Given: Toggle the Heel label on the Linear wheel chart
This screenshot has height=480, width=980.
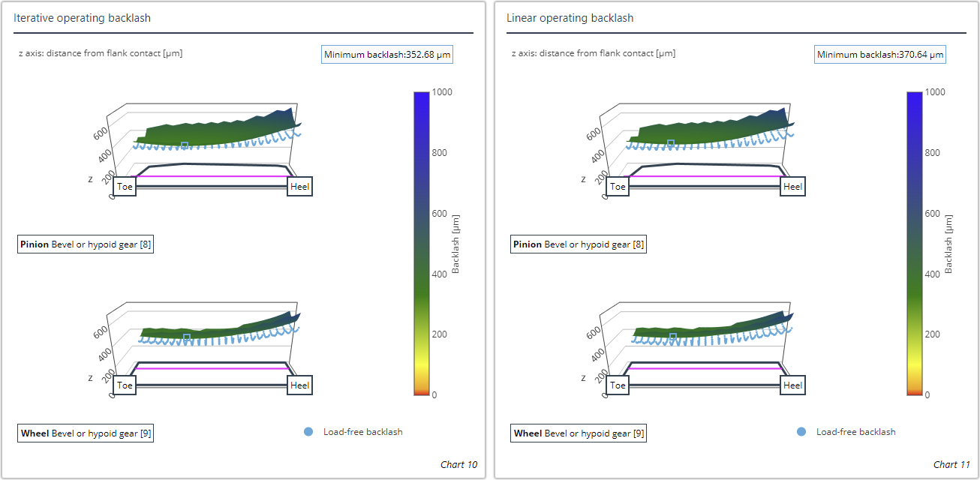Looking at the screenshot, I should pyautogui.click(x=792, y=384).
